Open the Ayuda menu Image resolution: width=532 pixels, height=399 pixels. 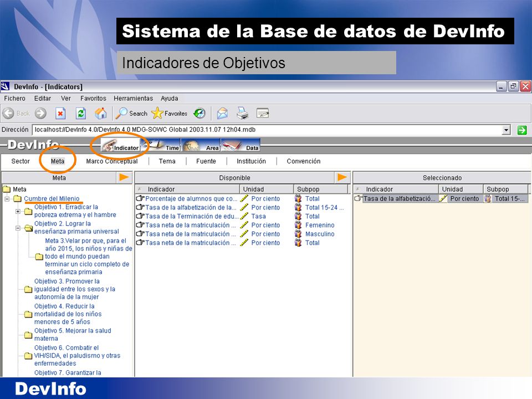point(170,99)
